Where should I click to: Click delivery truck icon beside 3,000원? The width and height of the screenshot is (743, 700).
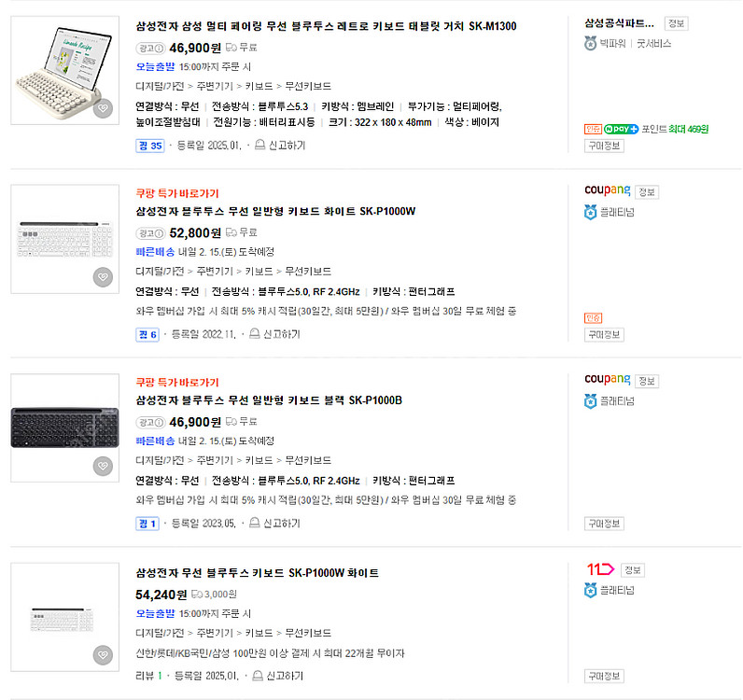point(197,595)
